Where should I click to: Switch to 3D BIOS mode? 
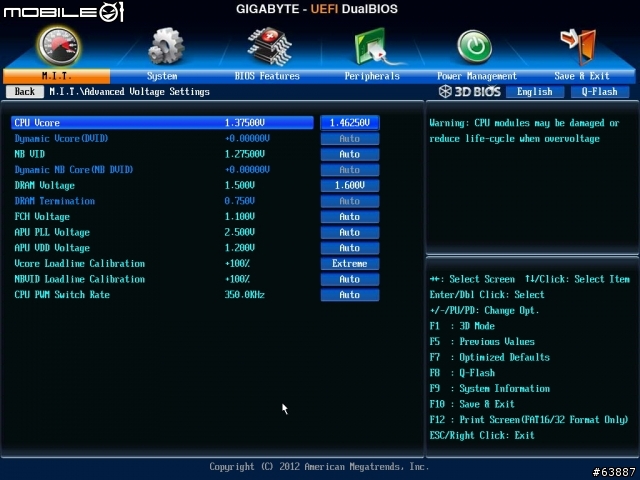pyautogui.click(x=470, y=91)
